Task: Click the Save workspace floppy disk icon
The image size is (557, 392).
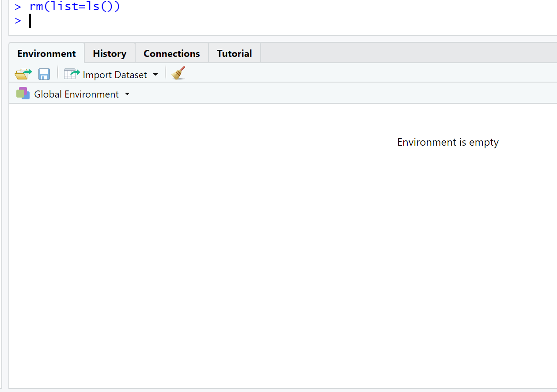Action: pyautogui.click(x=44, y=74)
